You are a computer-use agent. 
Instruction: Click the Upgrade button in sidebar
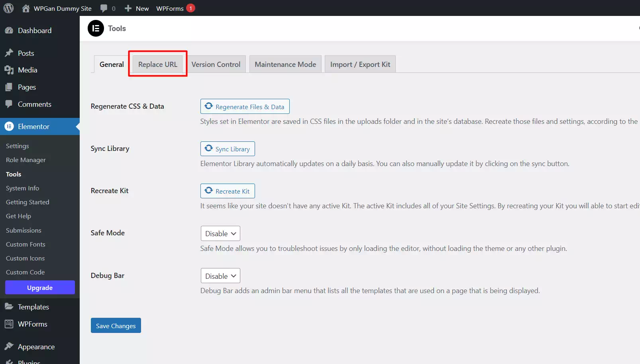tap(40, 288)
